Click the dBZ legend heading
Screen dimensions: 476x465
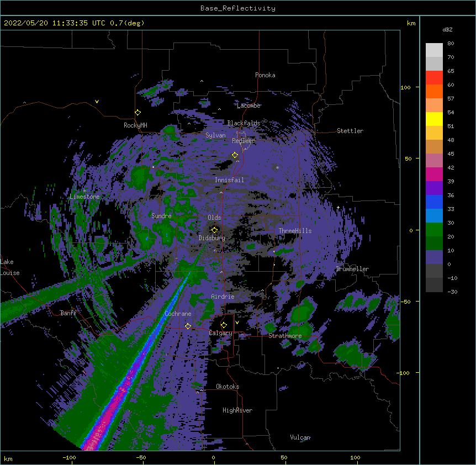coord(447,29)
